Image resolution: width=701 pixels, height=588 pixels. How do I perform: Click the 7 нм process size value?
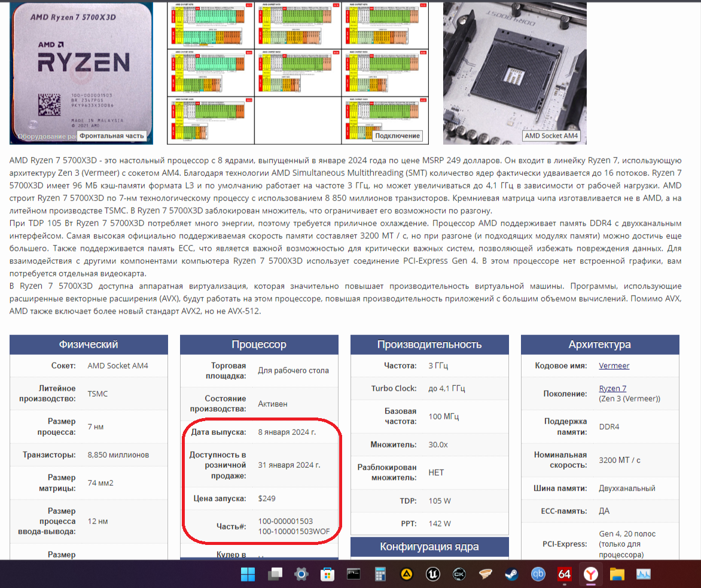[96, 426]
